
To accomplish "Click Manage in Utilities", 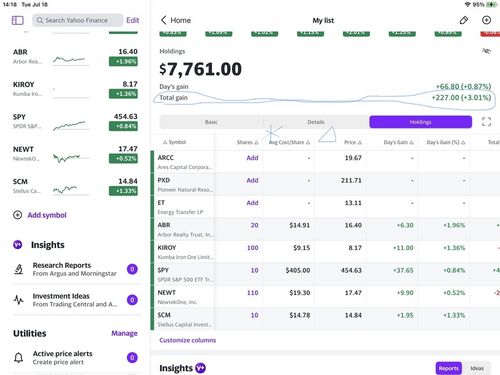I will (124, 333).
